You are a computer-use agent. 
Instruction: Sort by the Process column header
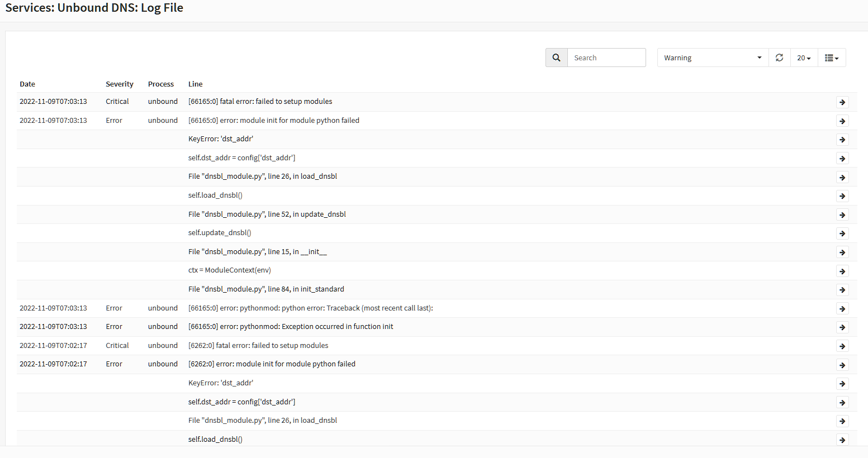click(160, 84)
